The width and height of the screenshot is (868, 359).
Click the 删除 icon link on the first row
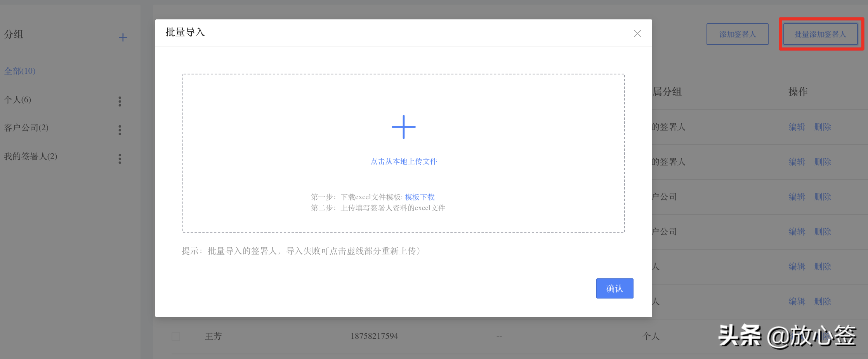823,127
